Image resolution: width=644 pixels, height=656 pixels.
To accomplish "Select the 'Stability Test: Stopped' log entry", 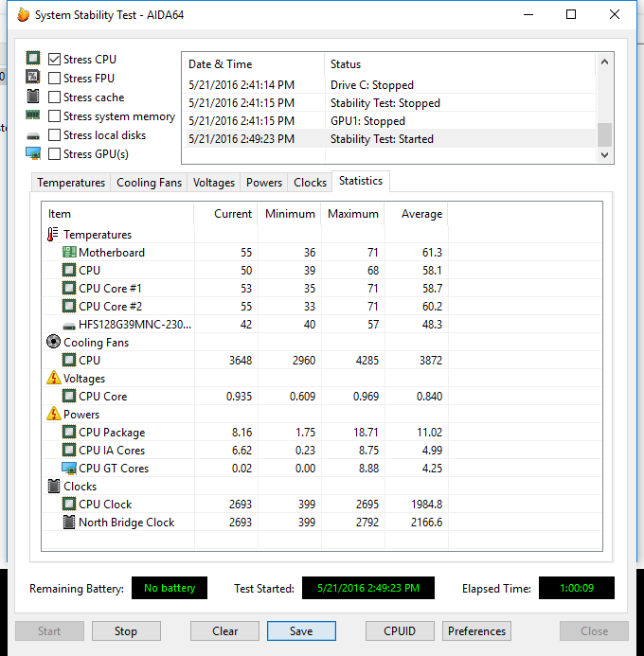I will tap(389, 103).
